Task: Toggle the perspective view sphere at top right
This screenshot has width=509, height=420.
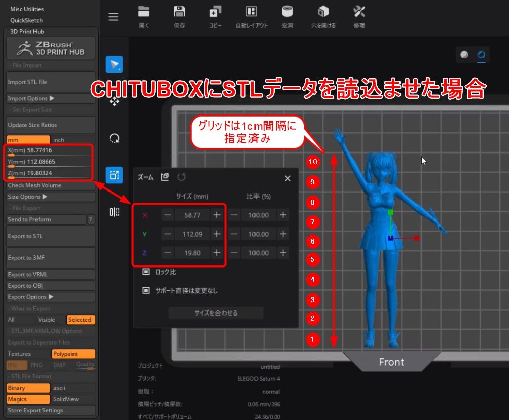Action: pyautogui.click(x=464, y=56)
